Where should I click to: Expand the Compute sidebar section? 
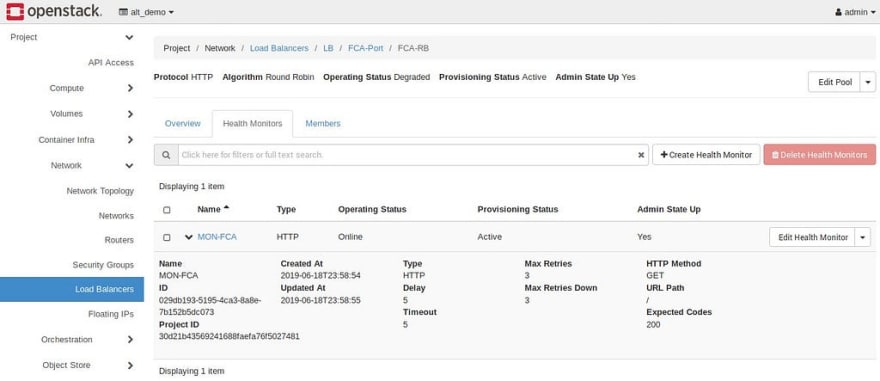(x=130, y=88)
